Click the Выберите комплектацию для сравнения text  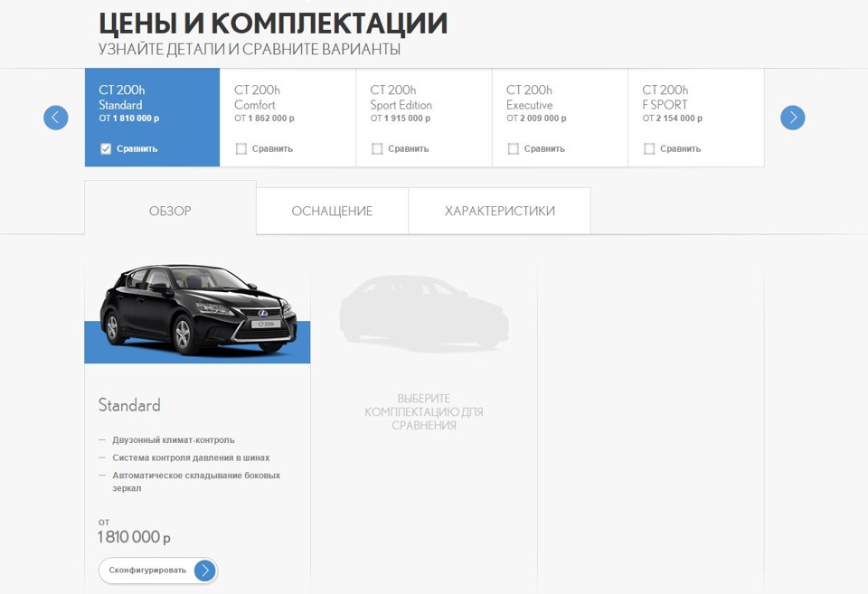(424, 411)
